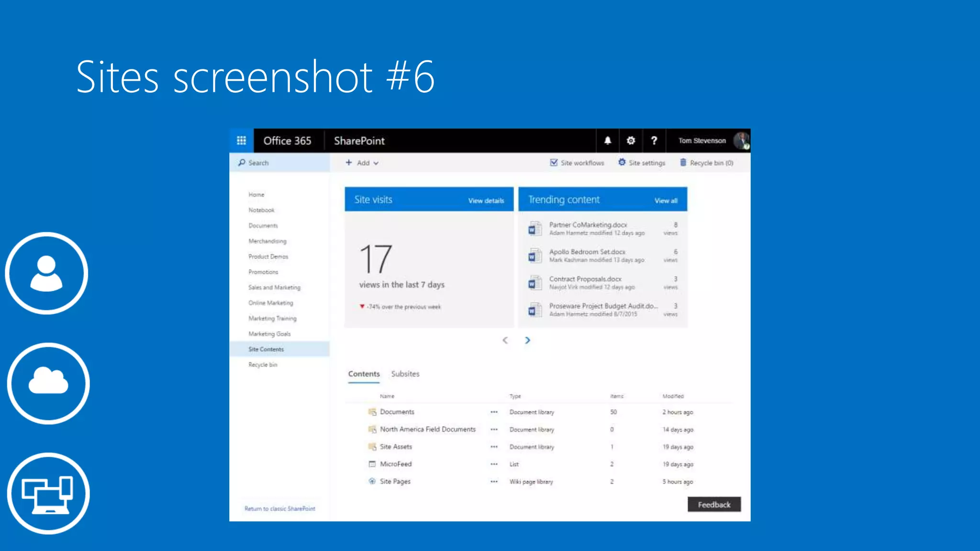Open Recycle bin trash icon in toolbar
The image size is (980, 551).
(x=683, y=163)
